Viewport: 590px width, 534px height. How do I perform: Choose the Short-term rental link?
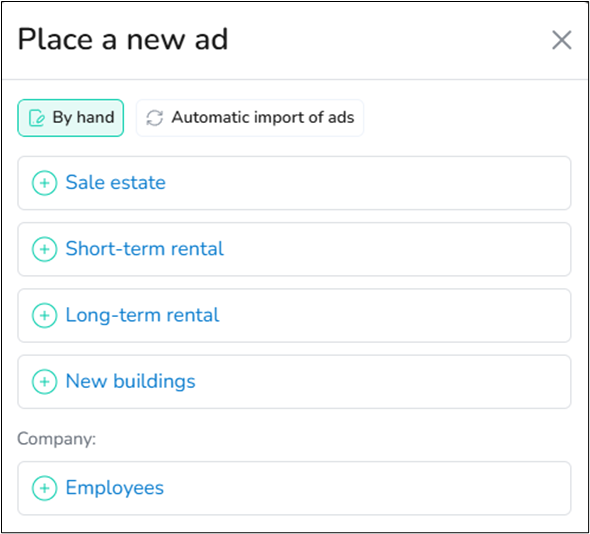144,249
